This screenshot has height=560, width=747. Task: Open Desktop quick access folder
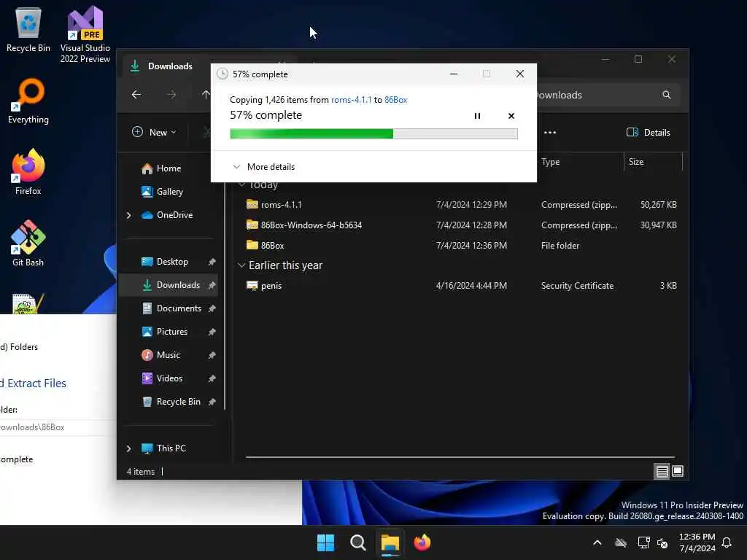[171, 262]
